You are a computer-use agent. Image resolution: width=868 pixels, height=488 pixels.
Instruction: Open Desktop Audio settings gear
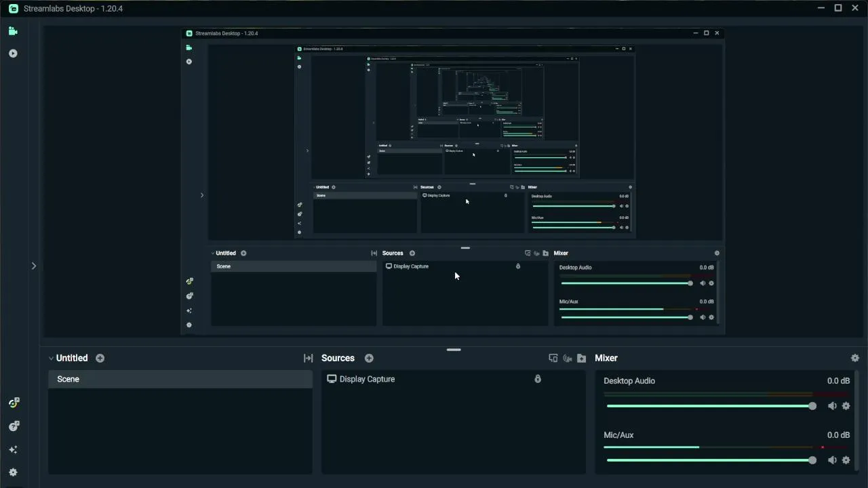click(846, 406)
